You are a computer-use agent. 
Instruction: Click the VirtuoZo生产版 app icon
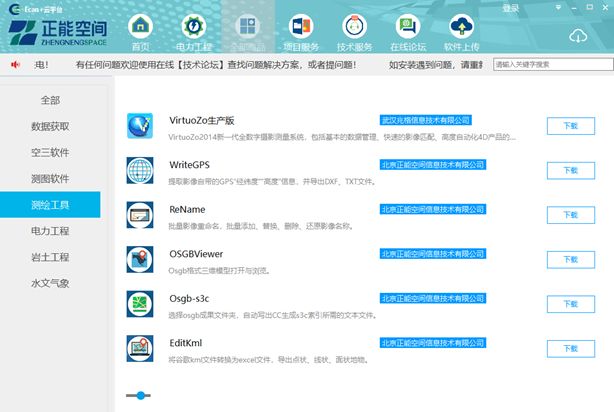(x=140, y=126)
